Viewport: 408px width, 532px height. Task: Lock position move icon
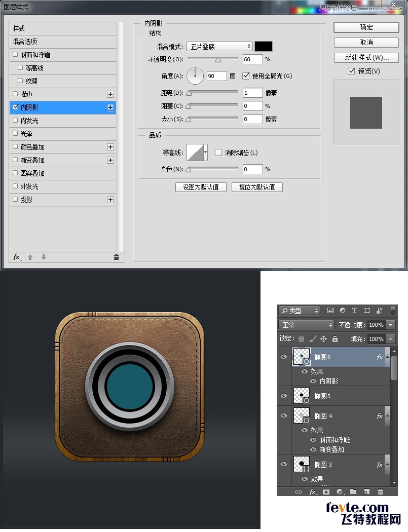coord(323,339)
